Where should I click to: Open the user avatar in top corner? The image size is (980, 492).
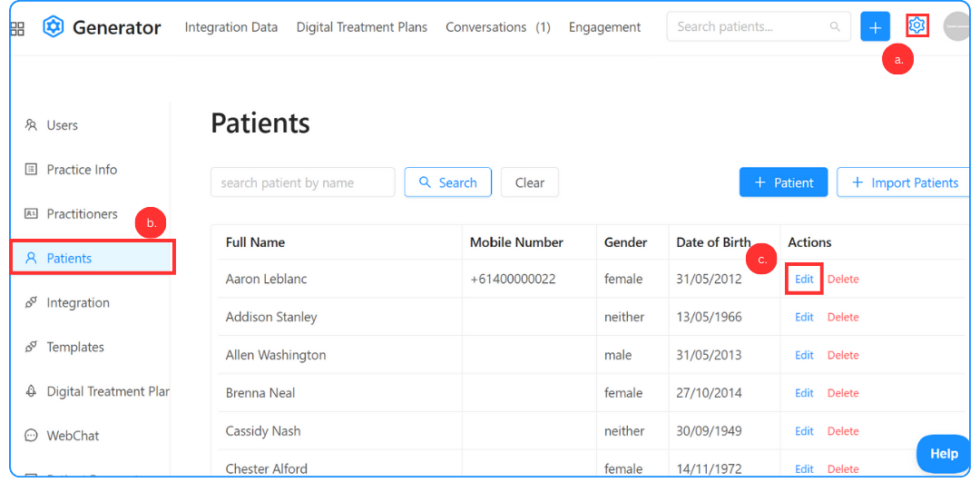point(957,27)
